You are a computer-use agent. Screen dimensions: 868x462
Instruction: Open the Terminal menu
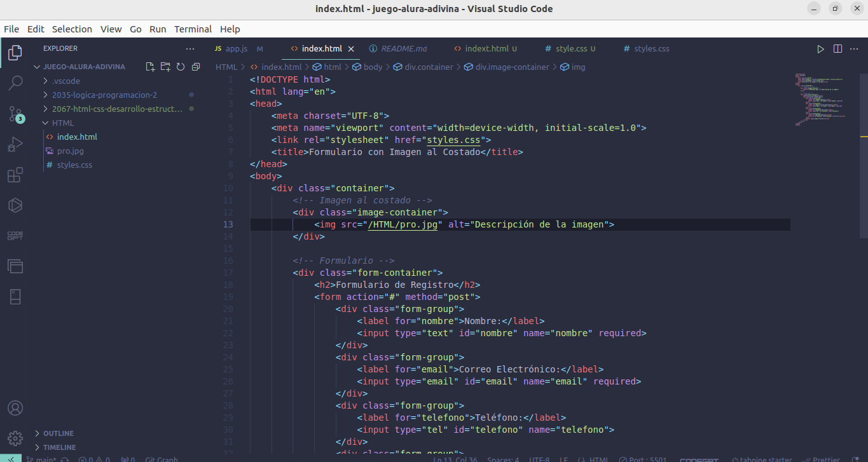tap(193, 29)
